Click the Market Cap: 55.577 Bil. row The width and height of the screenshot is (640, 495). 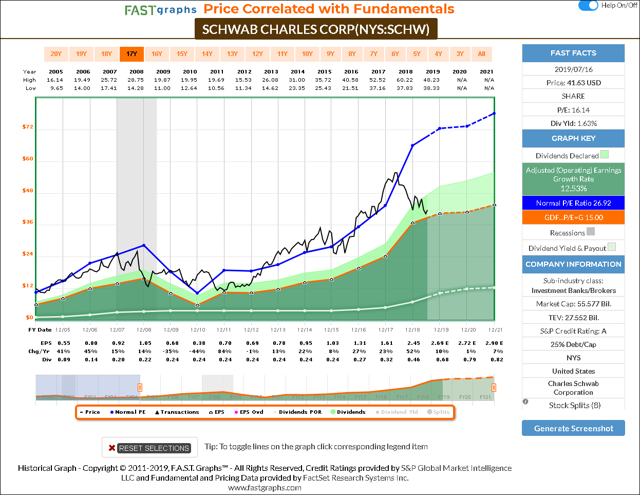pos(573,304)
